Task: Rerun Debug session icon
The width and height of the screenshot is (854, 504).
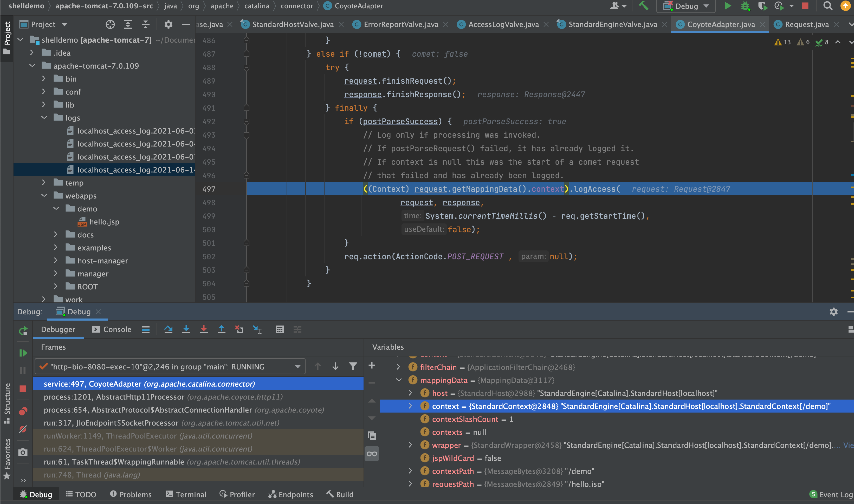Action: (x=23, y=330)
